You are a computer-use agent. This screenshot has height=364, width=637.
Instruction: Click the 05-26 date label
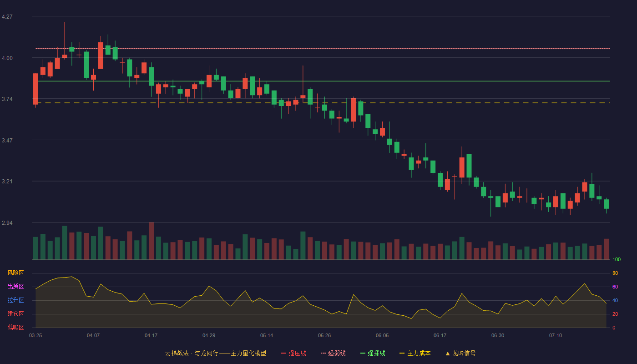point(324,335)
